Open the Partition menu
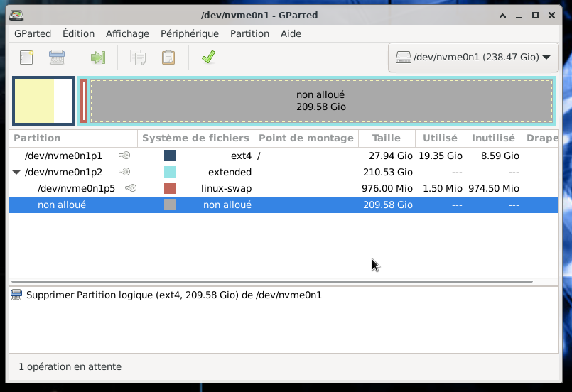The image size is (572, 392). click(x=249, y=33)
